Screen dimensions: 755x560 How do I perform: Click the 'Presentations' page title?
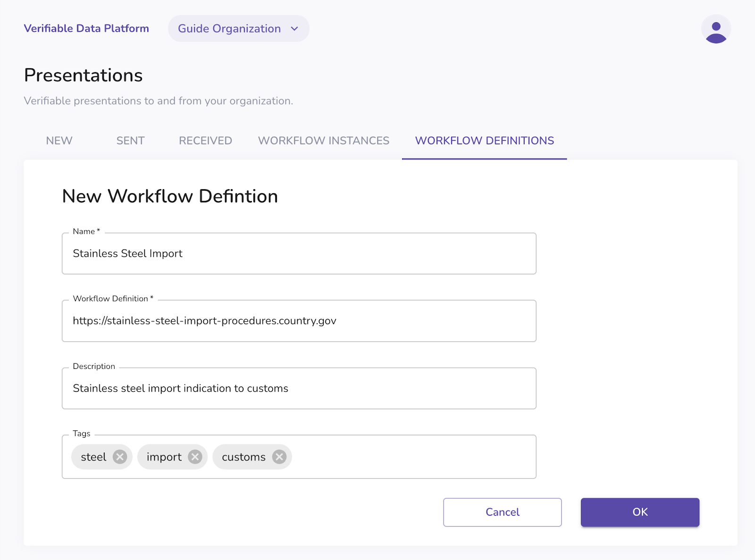tap(83, 75)
